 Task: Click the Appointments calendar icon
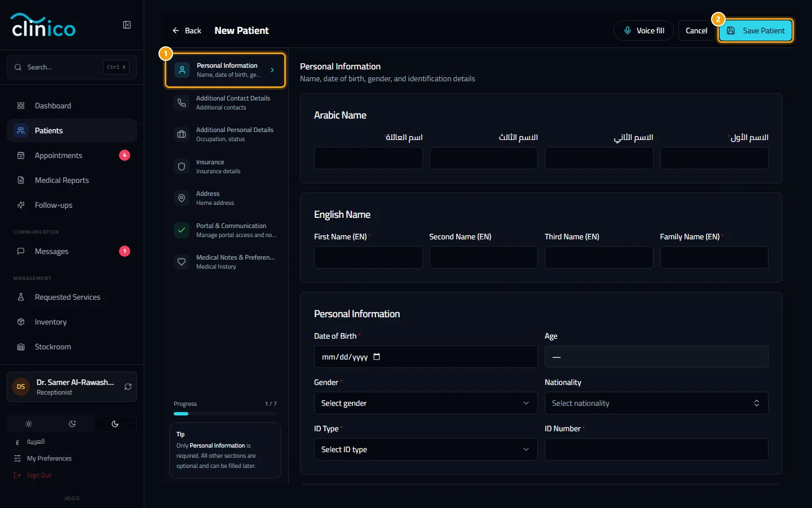point(21,155)
